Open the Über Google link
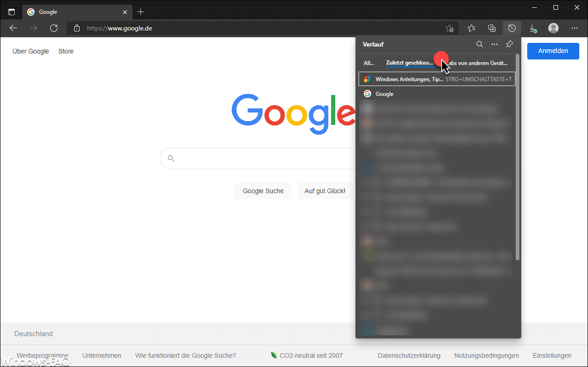Image resolution: width=588 pixels, height=367 pixels. (x=30, y=51)
